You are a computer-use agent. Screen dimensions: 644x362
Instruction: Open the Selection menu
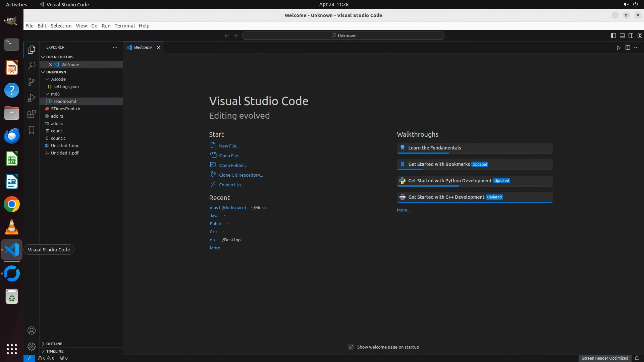(61, 26)
